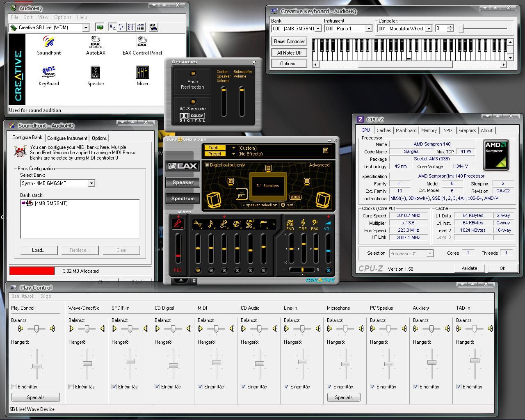Open the Bank dropdown in Creative Keyboard
Image resolution: width=525 pixels, height=420 pixels.
(x=318, y=29)
